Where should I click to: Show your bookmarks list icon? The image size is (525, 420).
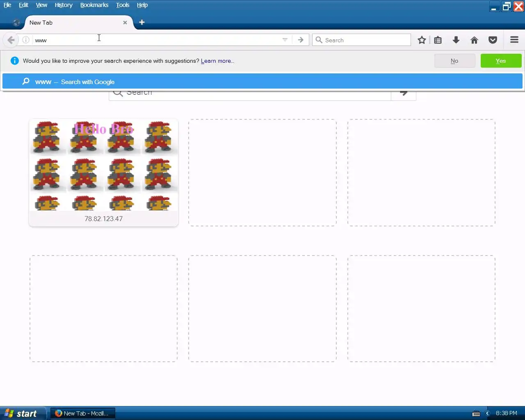(x=438, y=40)
